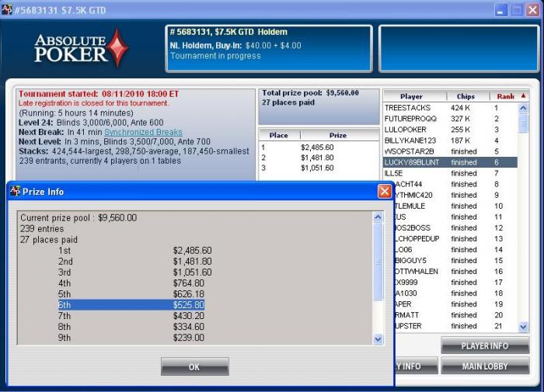This screenshot has width=544, height=392.
Task: Select player TREESTACKS in the list
Action: click(450, 108)
